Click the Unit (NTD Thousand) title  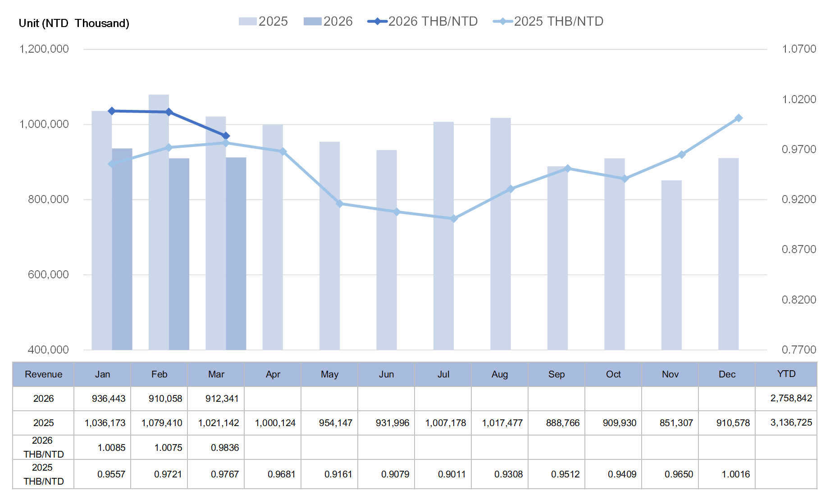tap(74, 23)
